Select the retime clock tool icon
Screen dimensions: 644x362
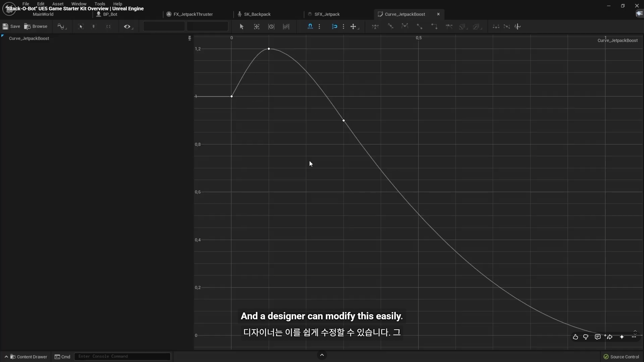(271, 26)
